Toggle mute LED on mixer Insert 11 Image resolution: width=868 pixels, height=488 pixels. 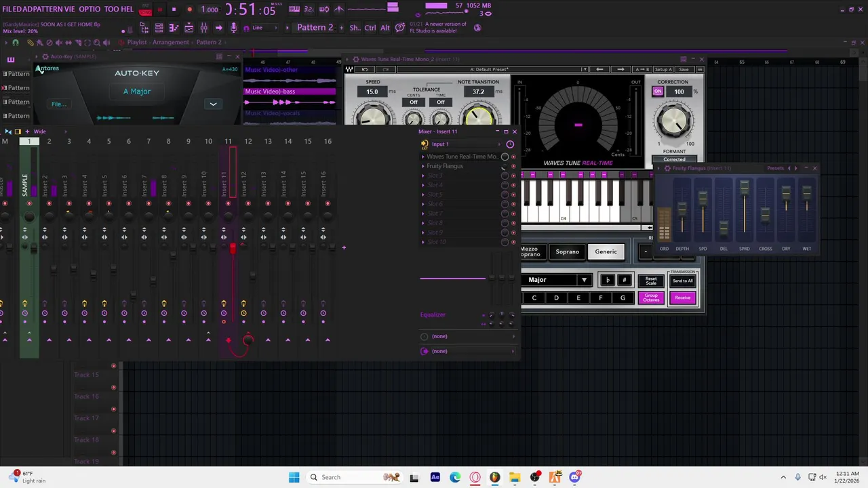click(x=228, y=203)
